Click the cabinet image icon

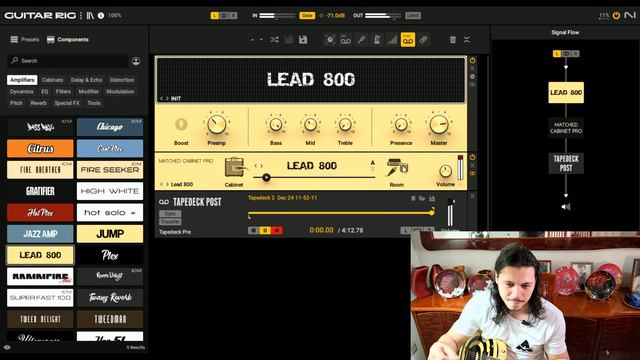[x=235, y=167]
